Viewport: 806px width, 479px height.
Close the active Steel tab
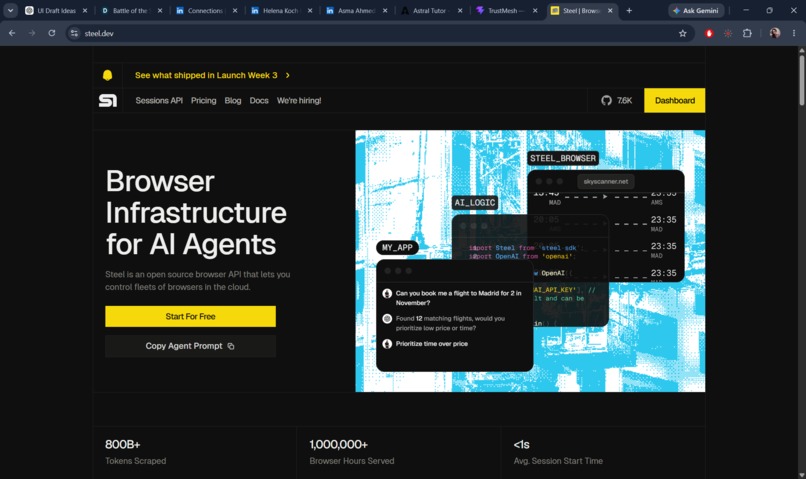[610, 10]
